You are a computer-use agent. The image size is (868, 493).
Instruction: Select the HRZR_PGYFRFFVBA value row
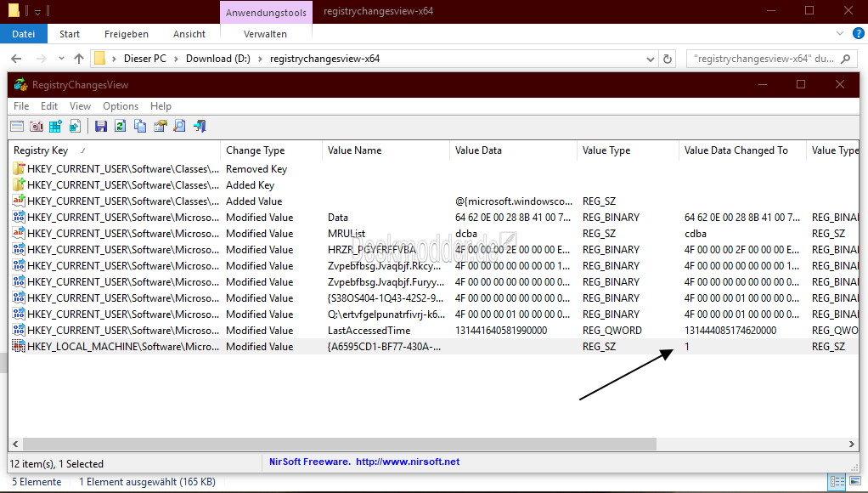tap(434, 249)
